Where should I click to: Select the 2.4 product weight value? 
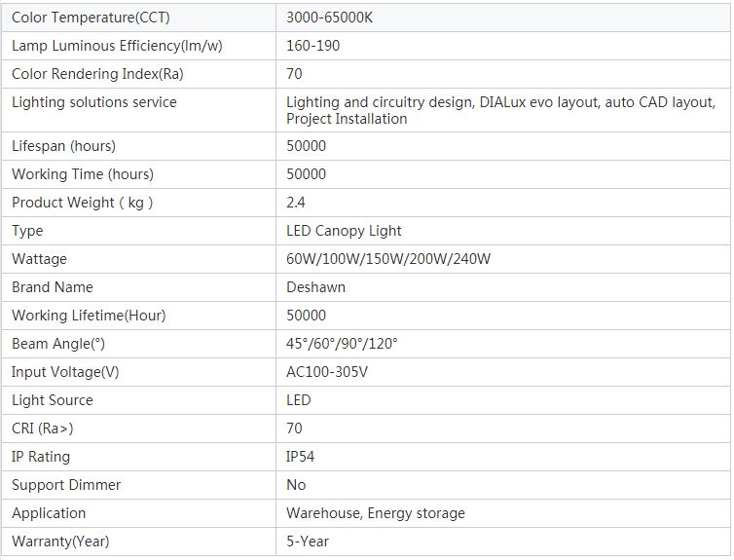(296, 203)
